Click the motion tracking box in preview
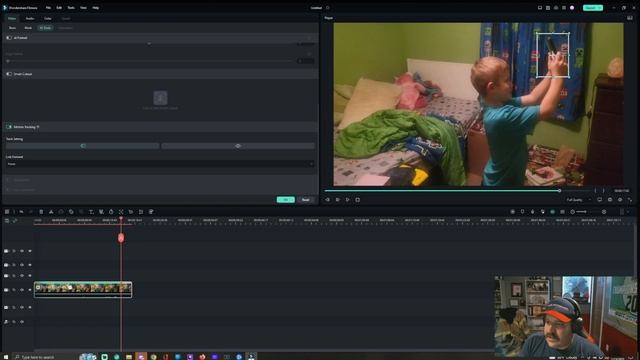This screenshot has width=640, height=360. click(553, 55)
